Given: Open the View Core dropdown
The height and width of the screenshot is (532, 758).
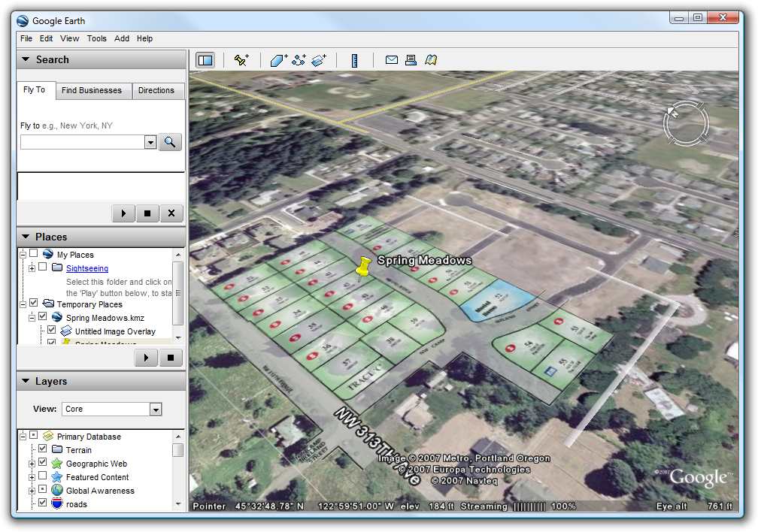Looking at the screenshot, I should [155, 410].
